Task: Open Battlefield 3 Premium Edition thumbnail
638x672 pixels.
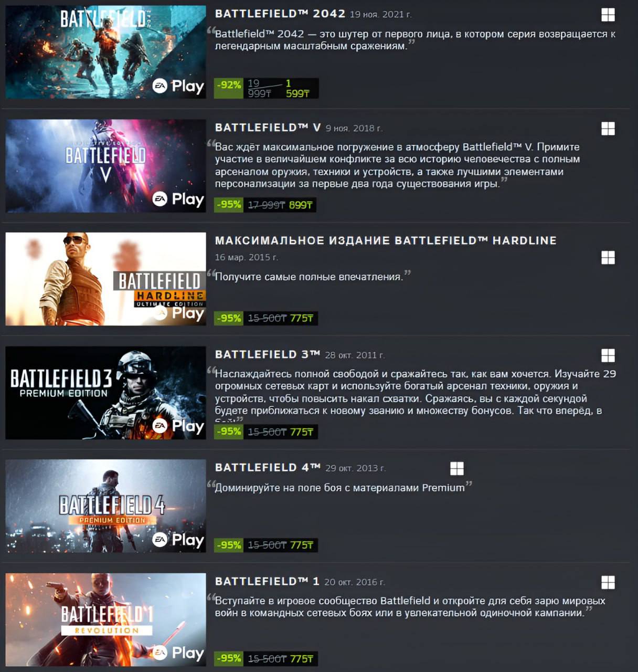Action: (x=105, y=393)
